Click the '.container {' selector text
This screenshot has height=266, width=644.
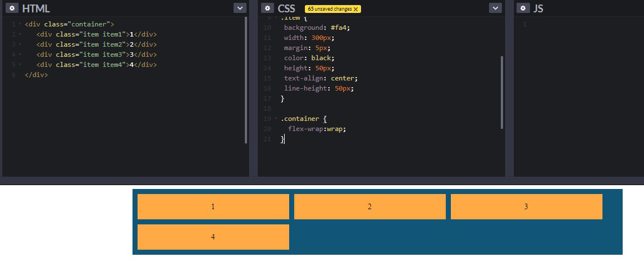pos(304,119)
